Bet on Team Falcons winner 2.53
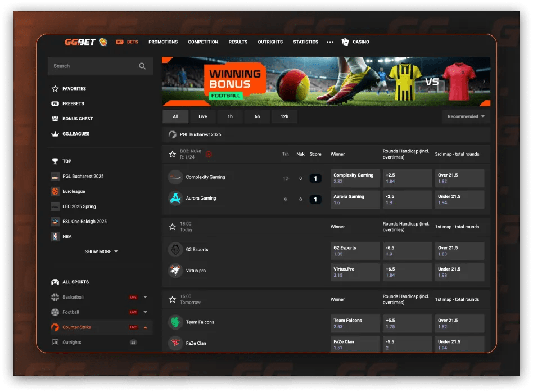Viewport: 533px width, 392px height. 355,323
